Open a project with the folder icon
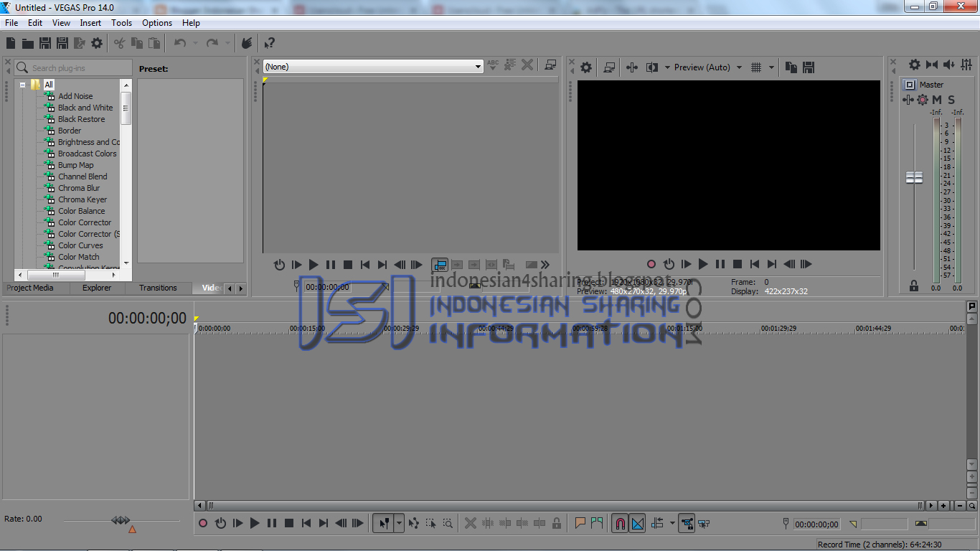This screenshot has height=551, width=980. 28,44
